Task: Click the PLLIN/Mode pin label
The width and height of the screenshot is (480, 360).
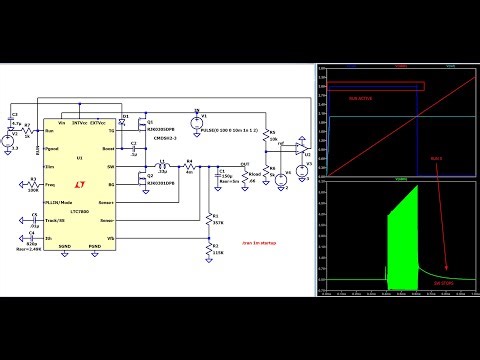Action: pos(58,202)
